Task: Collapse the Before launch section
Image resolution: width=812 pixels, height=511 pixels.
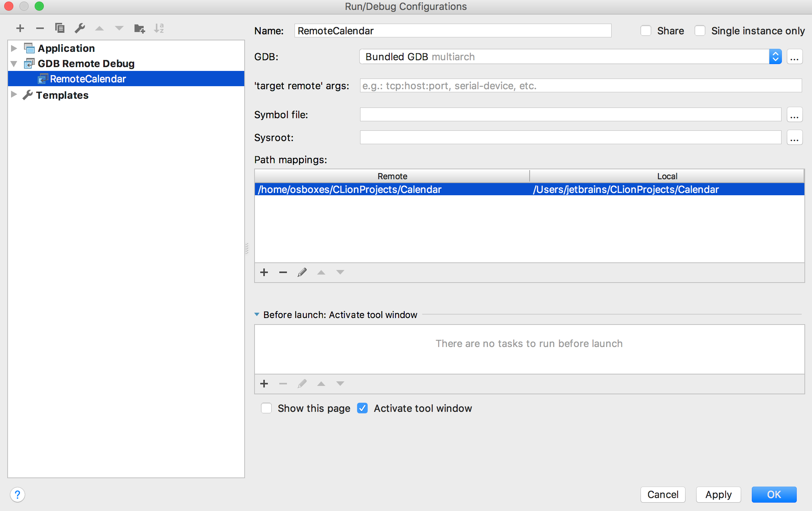Action: coord(257,315)
